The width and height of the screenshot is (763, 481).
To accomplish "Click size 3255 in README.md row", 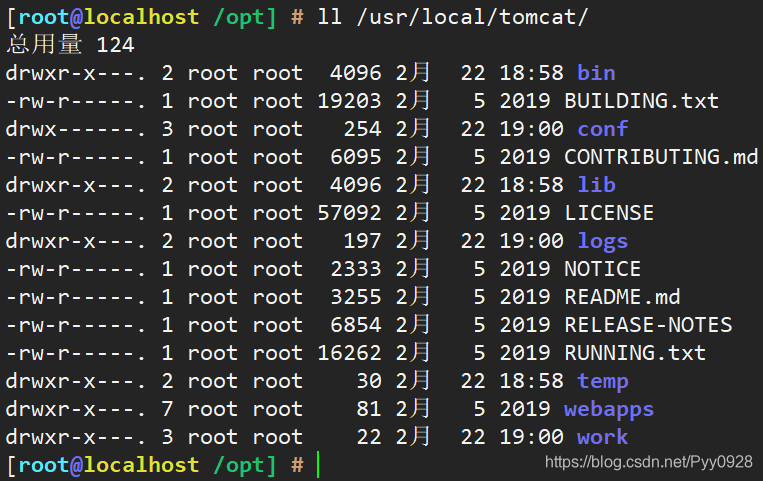I will 356,297.
